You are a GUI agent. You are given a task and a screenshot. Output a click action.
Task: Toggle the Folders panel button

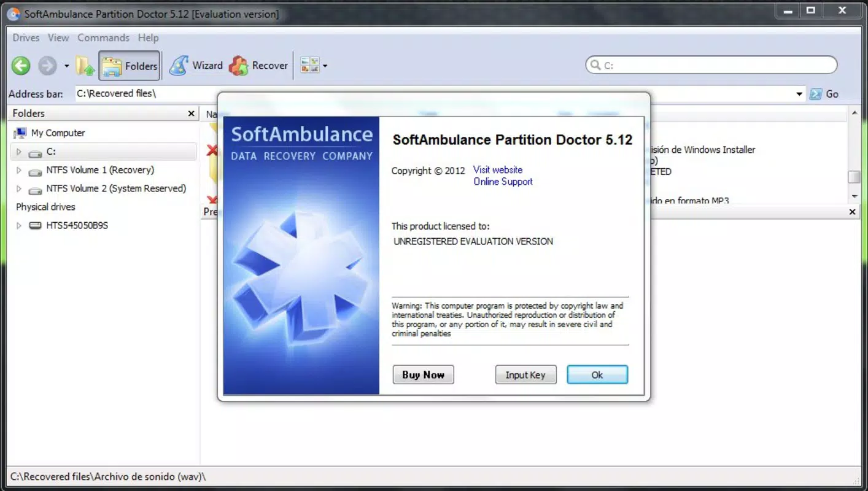point(129,66)
